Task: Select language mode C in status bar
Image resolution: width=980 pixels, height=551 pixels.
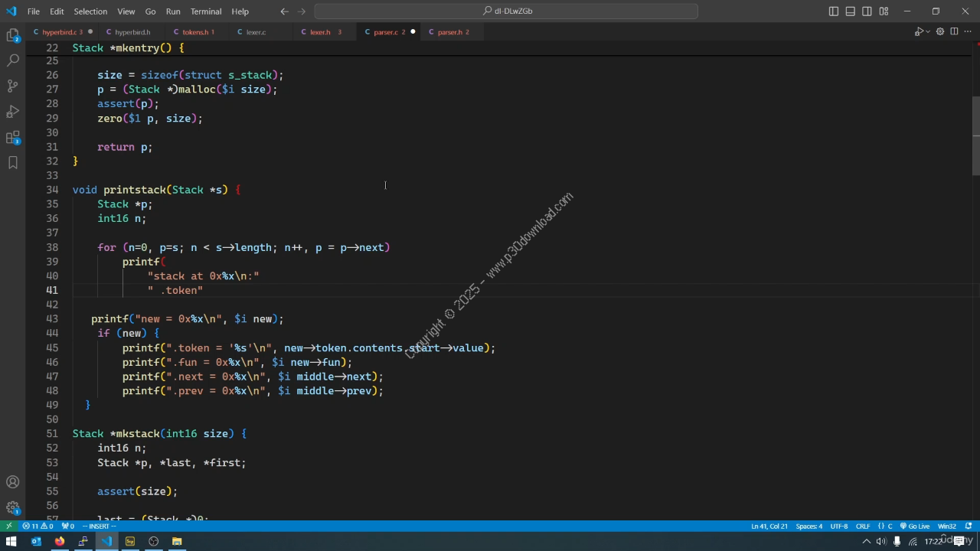Action: pos(886,526)
